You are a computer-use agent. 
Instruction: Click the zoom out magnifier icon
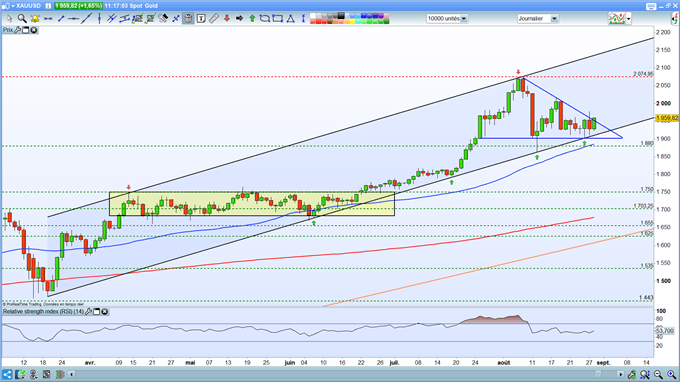tap(658, 374)
